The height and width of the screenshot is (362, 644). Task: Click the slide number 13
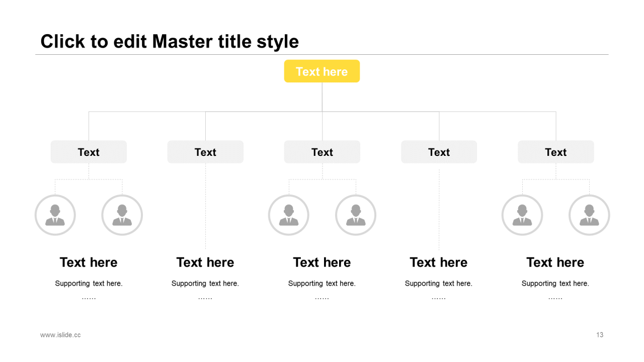tap(600, 335)
